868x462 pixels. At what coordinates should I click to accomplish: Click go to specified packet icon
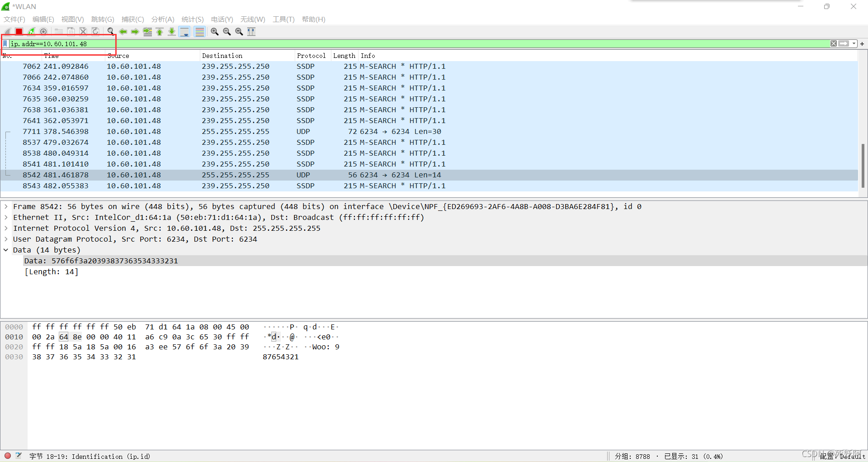click(x=147, y=31)
